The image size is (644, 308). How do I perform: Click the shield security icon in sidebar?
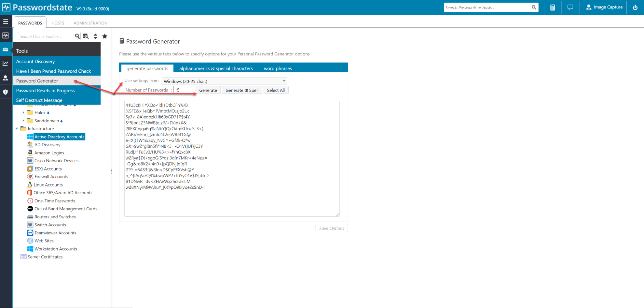pyautogui.click(x=6, y=92)
